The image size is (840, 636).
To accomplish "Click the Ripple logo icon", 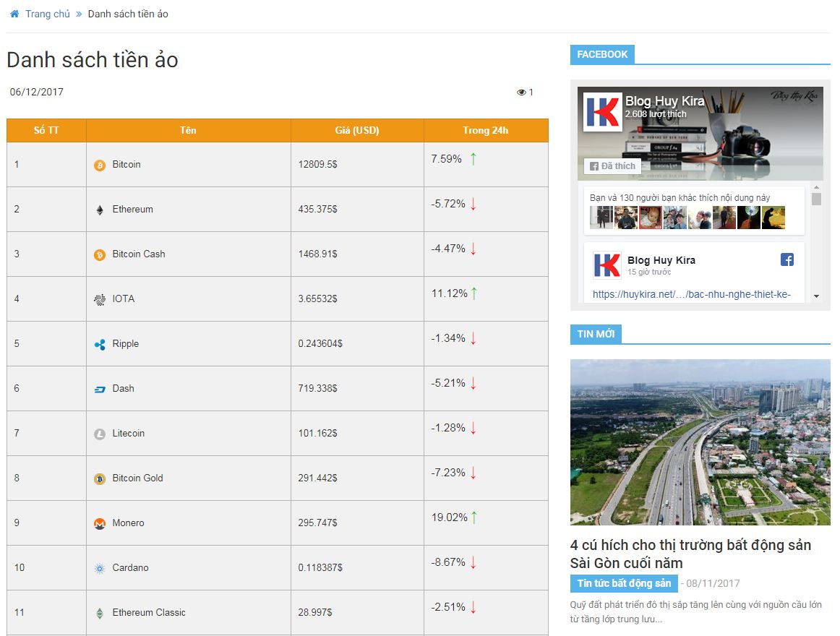I will tap(100, 345).
